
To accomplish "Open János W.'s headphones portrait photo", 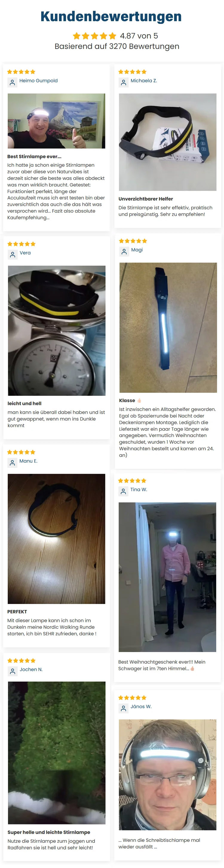I will [167, 775].
